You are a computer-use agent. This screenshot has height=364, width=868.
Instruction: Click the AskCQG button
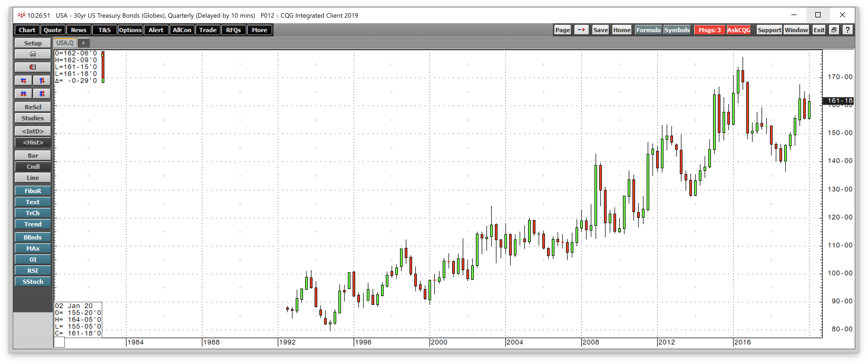point(739,30)
